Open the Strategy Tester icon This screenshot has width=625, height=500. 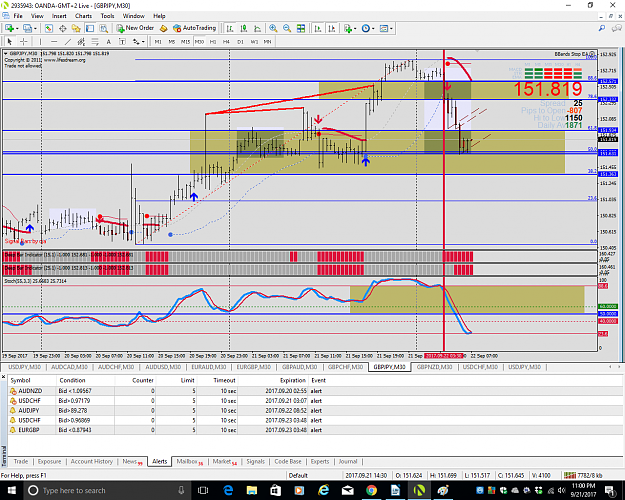click(x=104, y=28)
